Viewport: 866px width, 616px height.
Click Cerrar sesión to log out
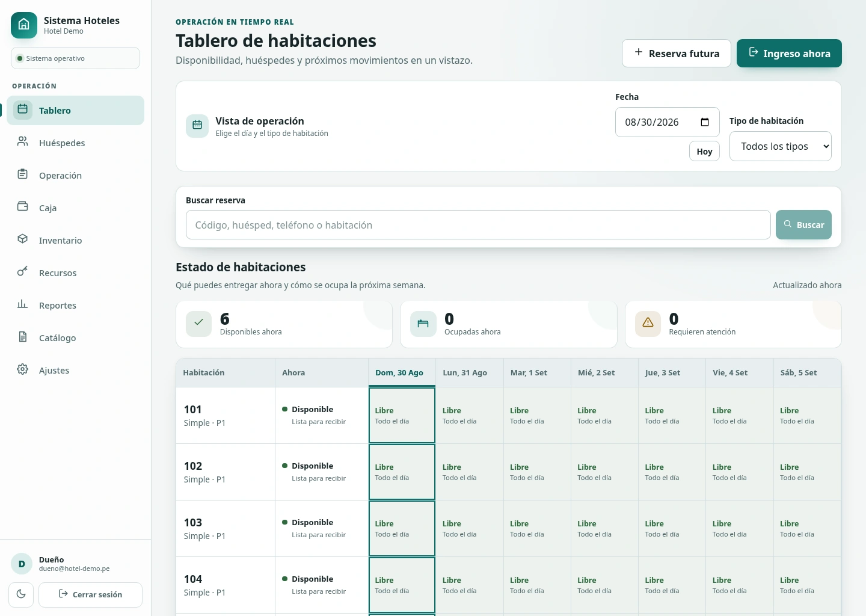tap(90, 594)
